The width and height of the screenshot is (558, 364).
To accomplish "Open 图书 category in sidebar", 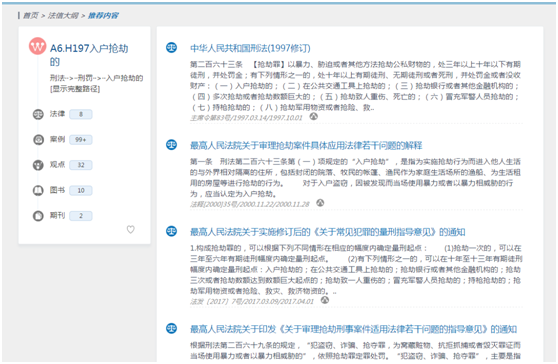I will click(57, 190).
